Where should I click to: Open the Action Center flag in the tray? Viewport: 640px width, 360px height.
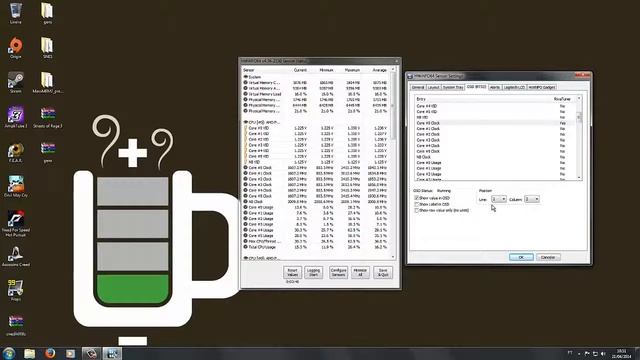(x=587, y=353)
